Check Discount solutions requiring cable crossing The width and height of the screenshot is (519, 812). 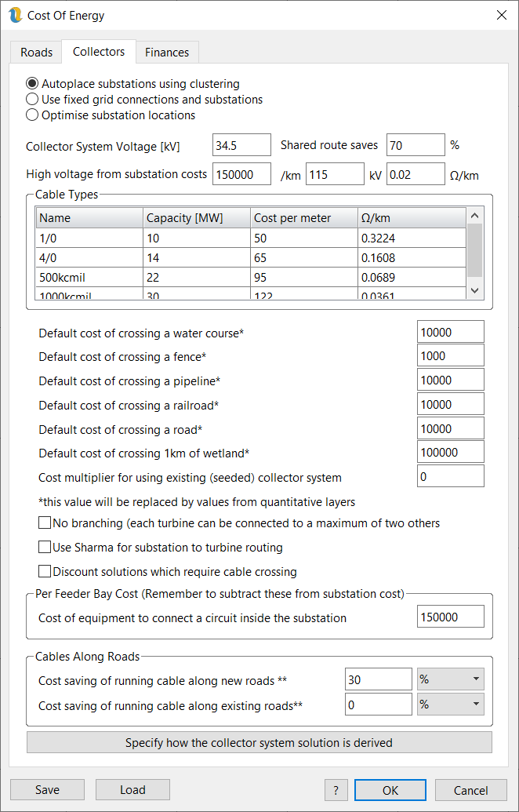[x=45, y=572]
